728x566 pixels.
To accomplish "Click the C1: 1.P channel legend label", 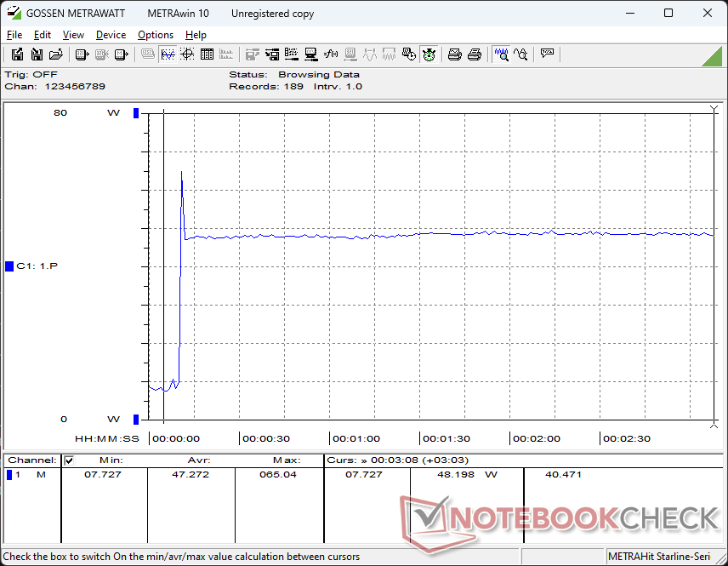I will tap(37, 266).
